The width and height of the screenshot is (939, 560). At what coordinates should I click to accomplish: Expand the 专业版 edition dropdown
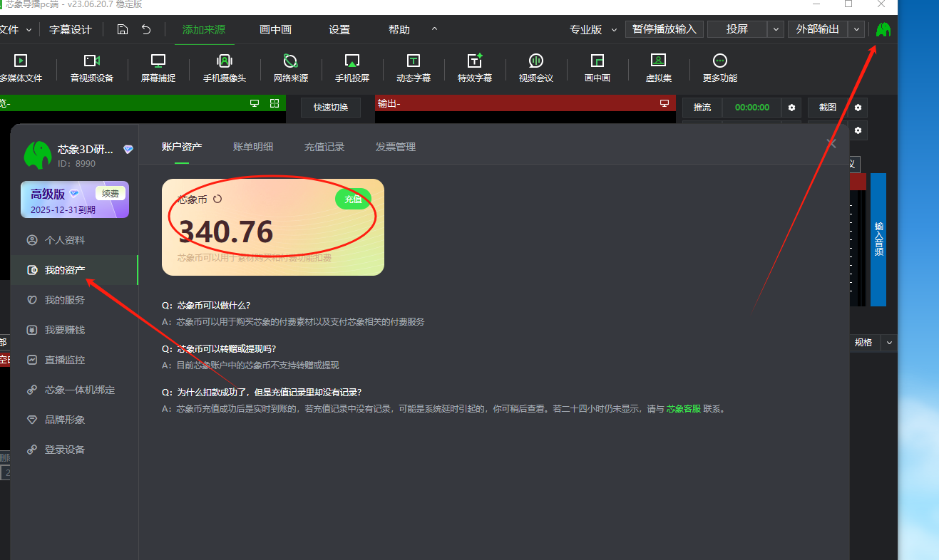click(x=614, y=30)
